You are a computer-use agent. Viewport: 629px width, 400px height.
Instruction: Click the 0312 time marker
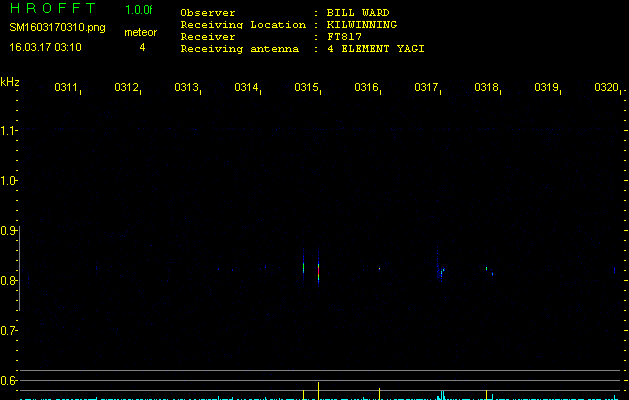(126, 87)
